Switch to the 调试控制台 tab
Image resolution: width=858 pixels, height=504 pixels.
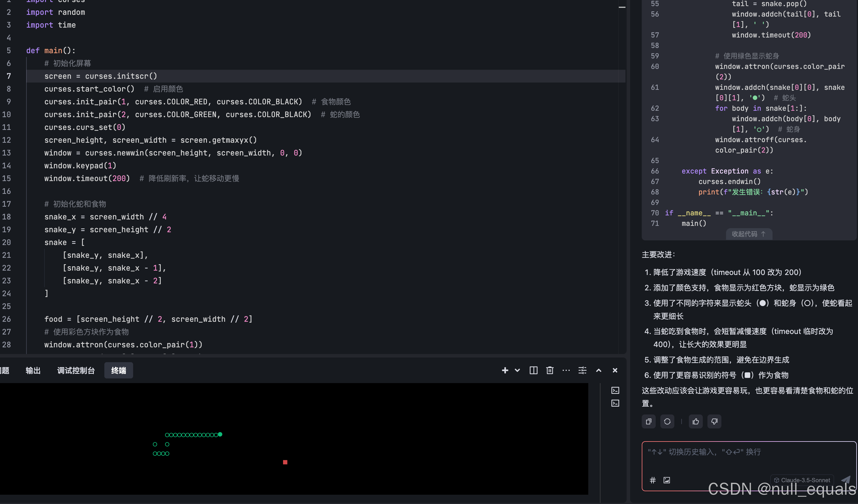tap(76, 370)
